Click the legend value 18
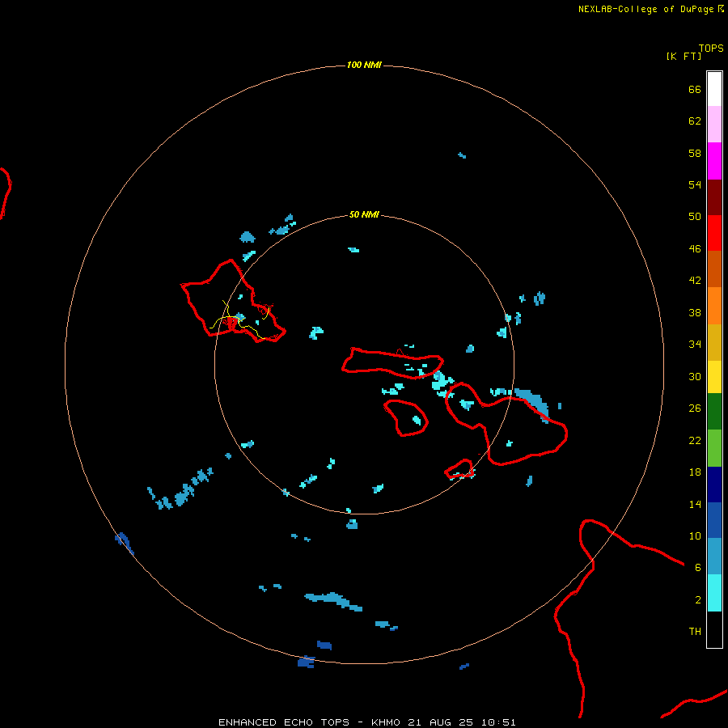728x728 pixels. [x=695, y=472]
